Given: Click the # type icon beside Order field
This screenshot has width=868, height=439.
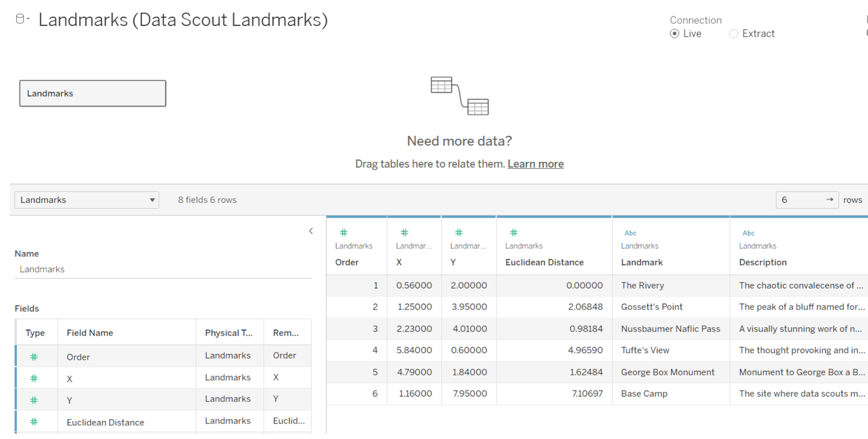Looking at the screenshot, I should [x=35, y=356].
